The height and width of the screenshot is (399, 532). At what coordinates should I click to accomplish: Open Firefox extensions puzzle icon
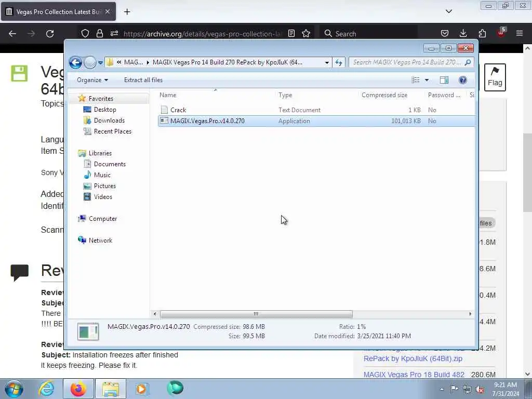(x=482, y=34)
